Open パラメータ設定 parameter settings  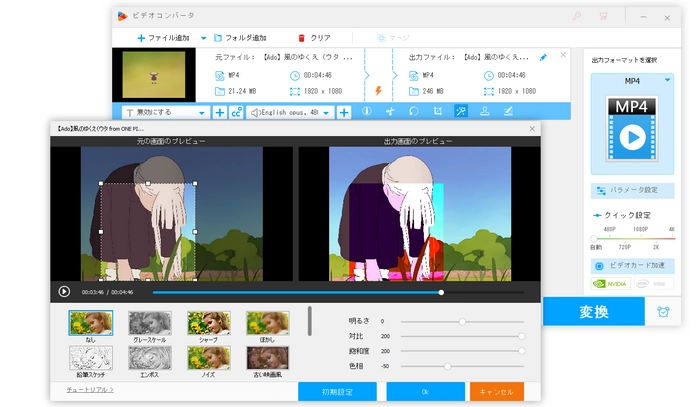click(632, 190)
